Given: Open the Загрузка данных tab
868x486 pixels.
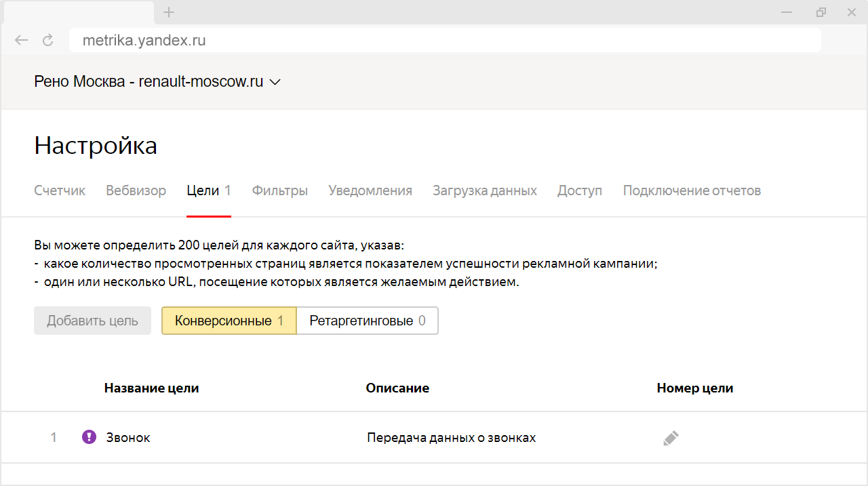Looking at the screenshot, I should (x=485, y=190).
